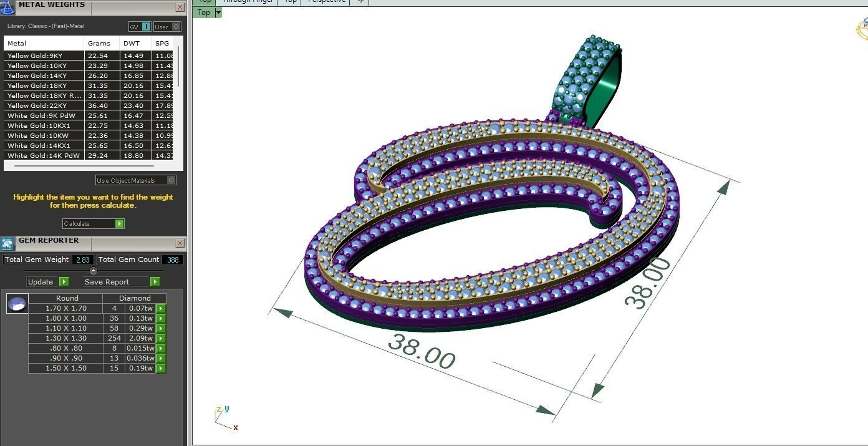The height and width of the screenshot is (446, 868).
Task: Close the Gem Reporter panel
Action: [180, 243]
